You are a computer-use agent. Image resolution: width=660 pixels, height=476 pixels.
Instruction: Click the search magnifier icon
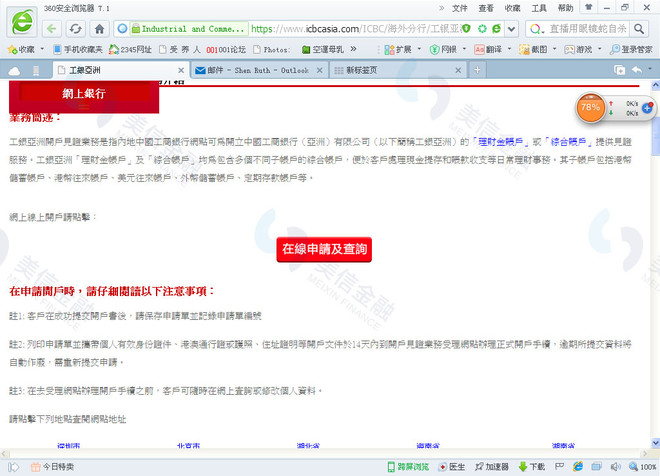point(639,29)
